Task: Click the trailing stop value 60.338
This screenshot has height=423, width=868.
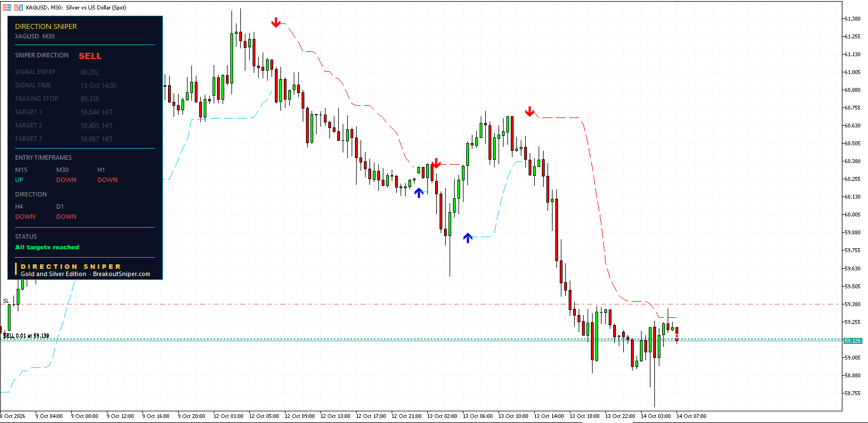Action: click(90, 99)
